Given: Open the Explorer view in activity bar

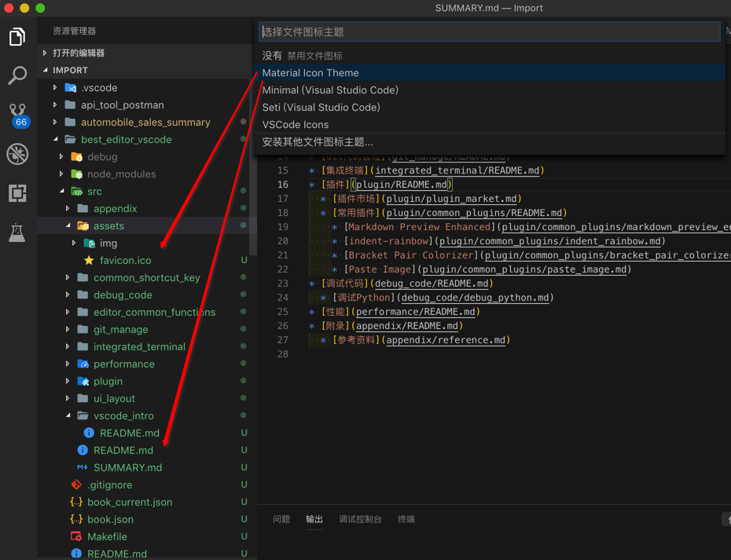Looking at the screenshot, I should [17, 37].
